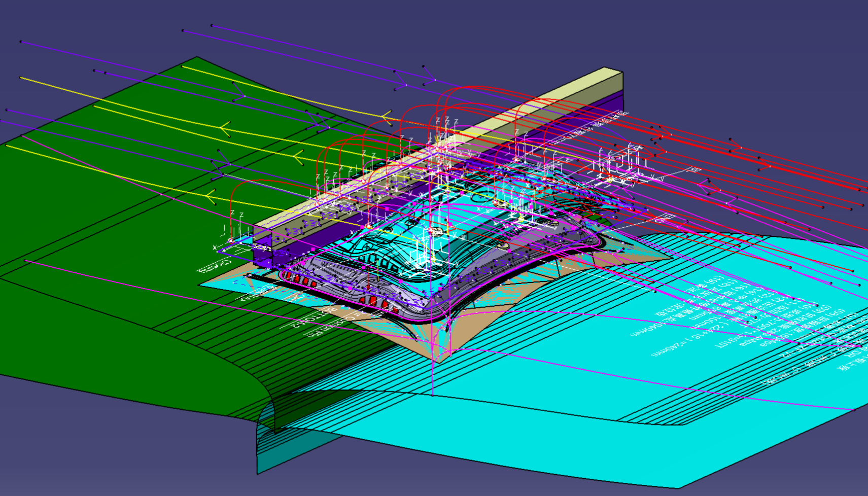
Task: Select the vertical magenta line below the part
Action: tap(432, 375)
